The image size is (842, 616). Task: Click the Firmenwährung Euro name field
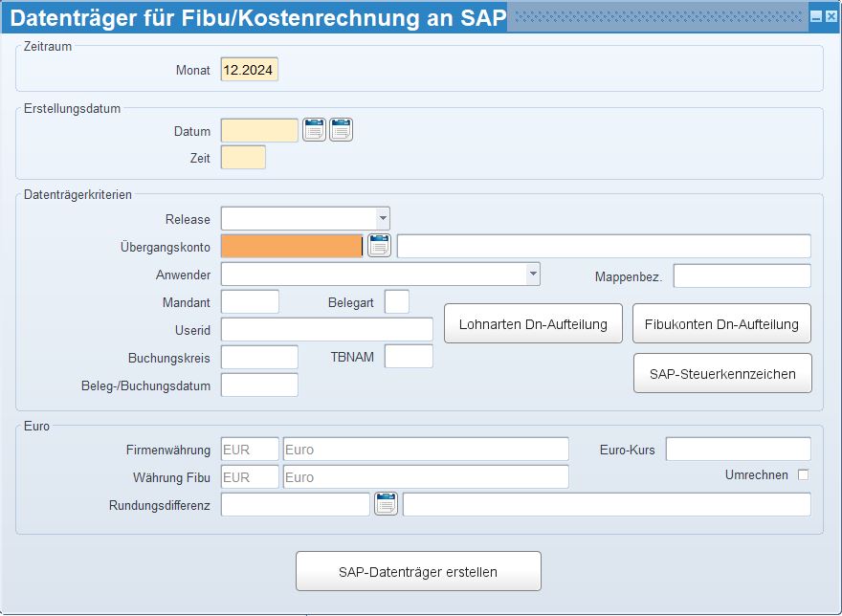[x=426, y=449]
